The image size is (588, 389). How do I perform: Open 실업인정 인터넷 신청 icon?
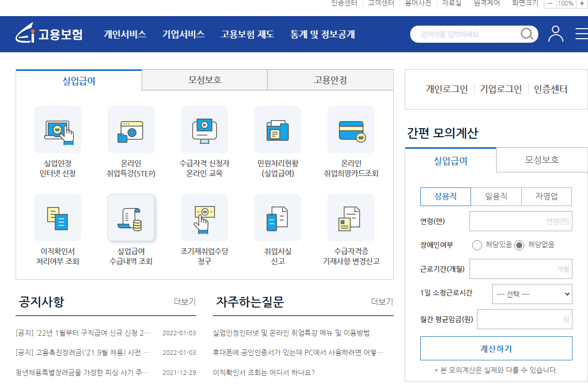[x=58, y=130]
